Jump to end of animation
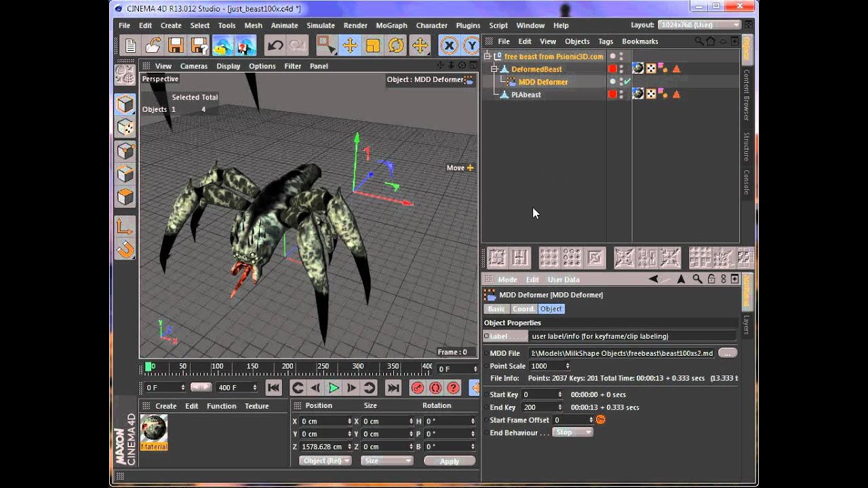Image resolution: width=868 pixels, height=488 pixels. pyautogui.click(x=393, y=388)
